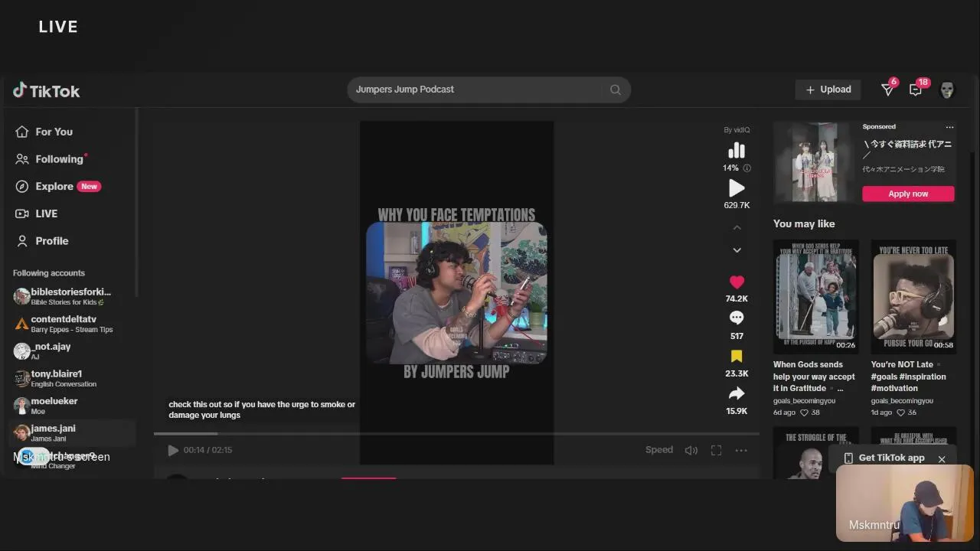Enter fullscreen mode
Screen dimensions: 980x551
pyautogui.click(x=716, y=450)
